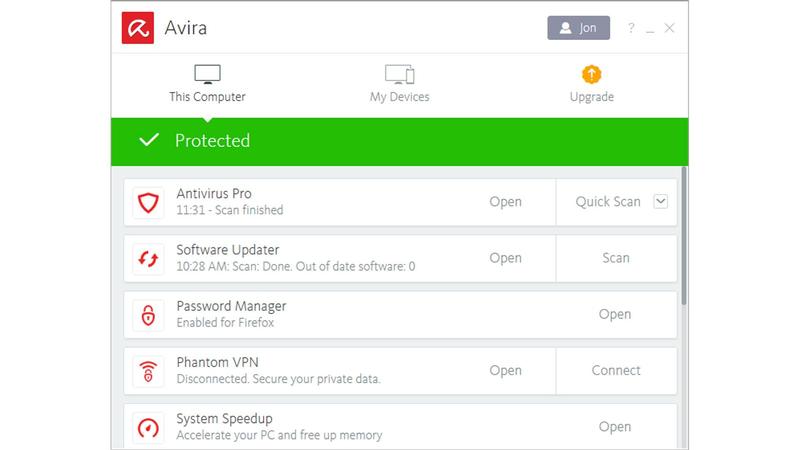Open the help question mark icon
800x450 pixels.
[x=631, y=28]
